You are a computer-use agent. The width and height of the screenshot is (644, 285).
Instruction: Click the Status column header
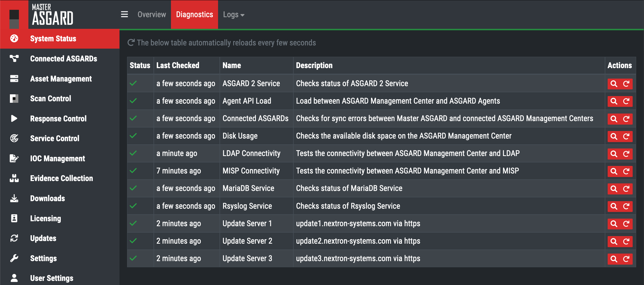pos(140,66)
